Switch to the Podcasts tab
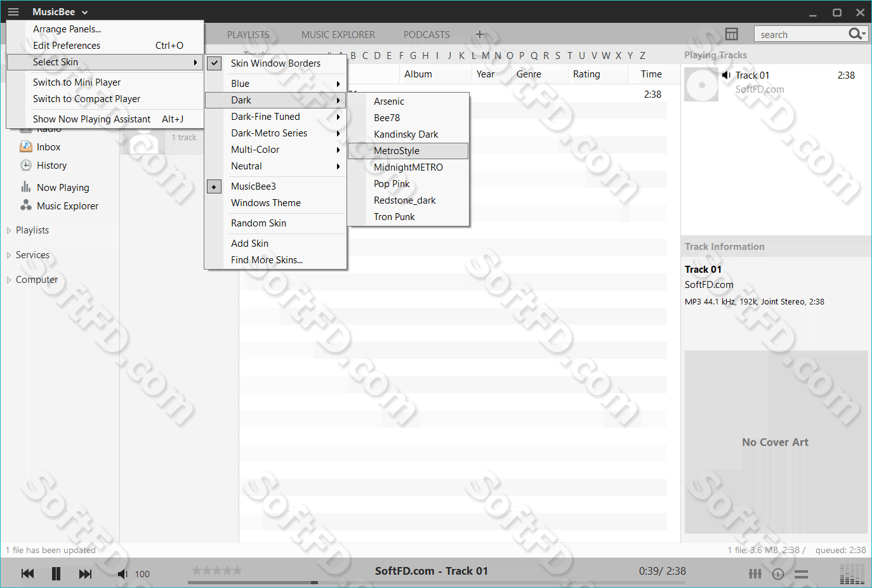The width and height of the screenshot is (872, 588). tap(426, 35)
